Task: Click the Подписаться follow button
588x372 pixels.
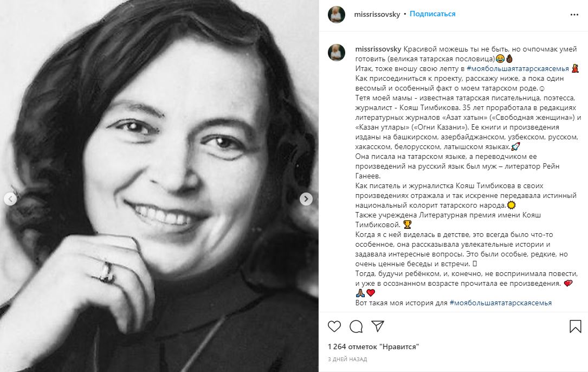Action: [x=432, y=14]
